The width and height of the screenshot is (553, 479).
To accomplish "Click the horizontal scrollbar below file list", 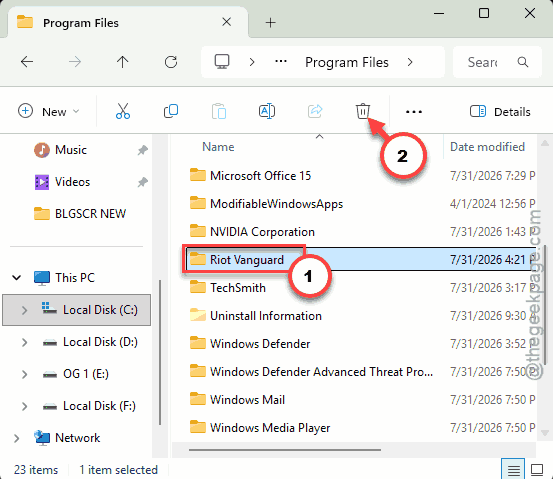I will point(285,450).
